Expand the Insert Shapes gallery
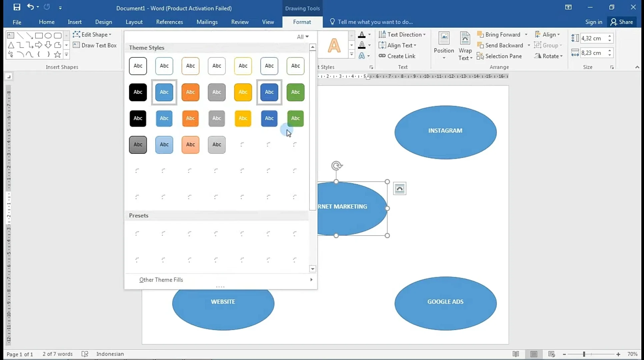 pyautogui.click(x=66, y=54)
